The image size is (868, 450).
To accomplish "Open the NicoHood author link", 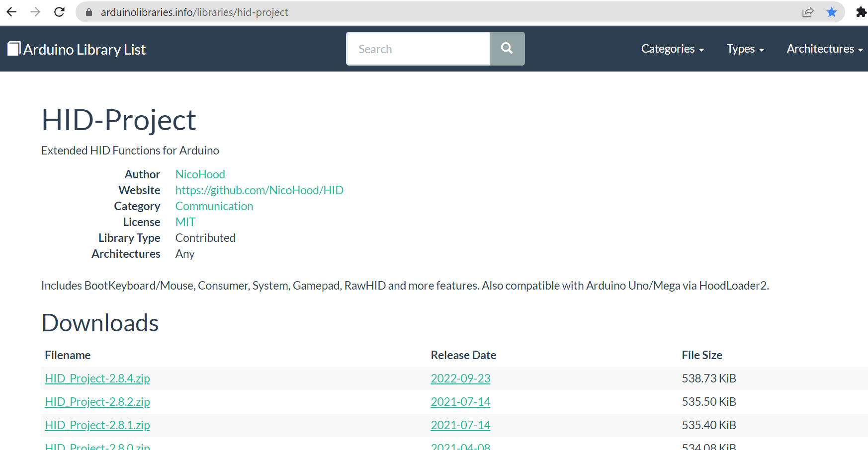I will coord(200,174).
